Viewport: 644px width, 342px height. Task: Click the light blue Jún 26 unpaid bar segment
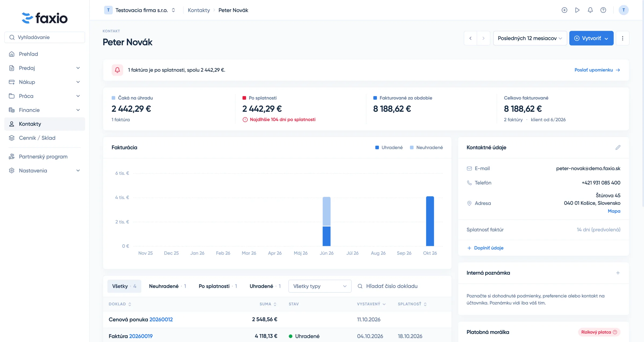pyautogui.click(x=327, y=212)
